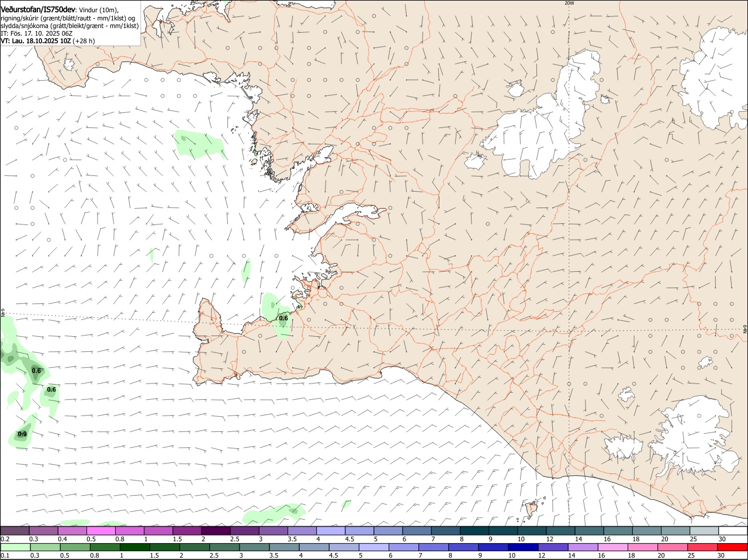Click the dark blue 10 swatch in lower legend

pos(524,547)
